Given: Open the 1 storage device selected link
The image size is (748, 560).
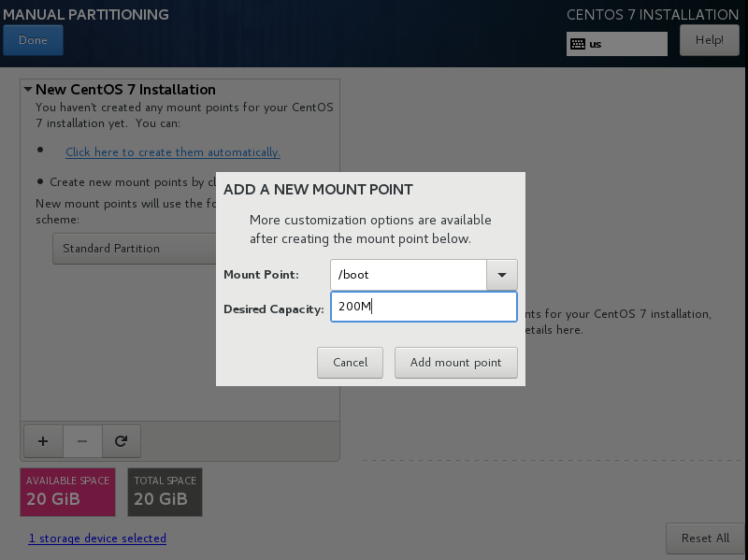Looking at the screenshot, I should click(x=97, y=538).
